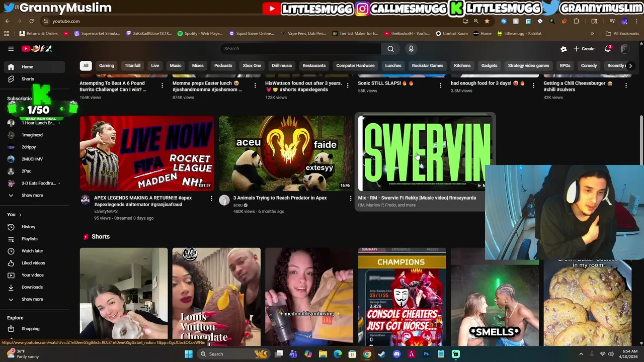Play the aceu faide pandas thumbnail
Screen dimensions: 644x362
286,153
